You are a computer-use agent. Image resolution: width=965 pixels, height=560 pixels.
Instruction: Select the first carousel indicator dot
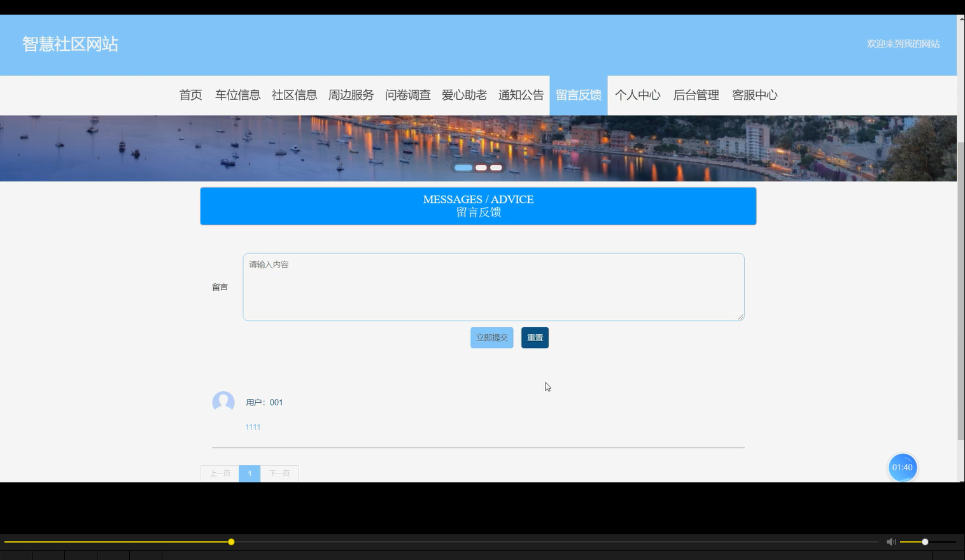click(463, 167)
